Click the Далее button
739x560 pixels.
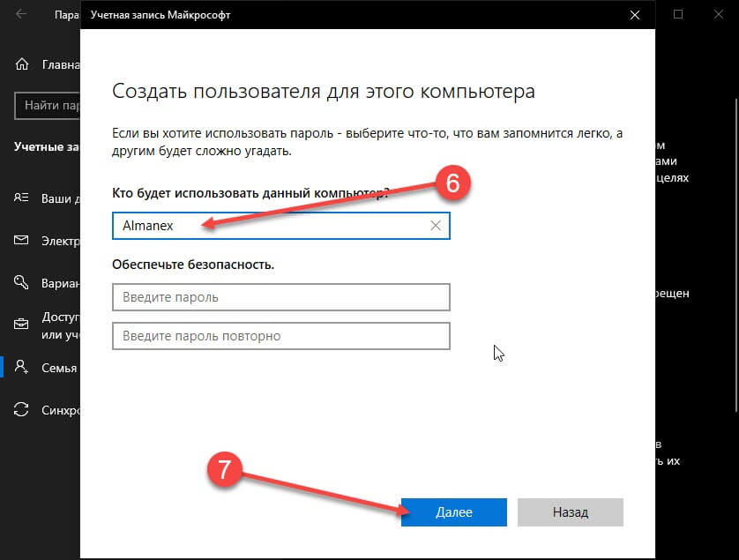[x=454, y=511]
